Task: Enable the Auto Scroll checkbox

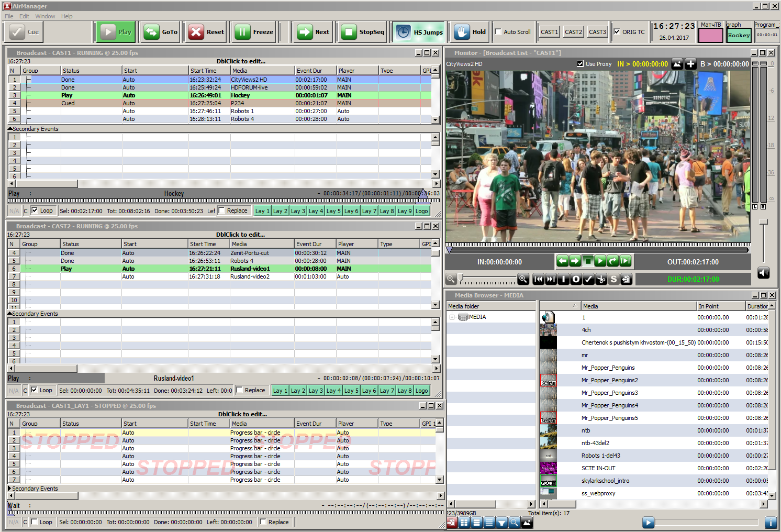Action: pos(498,32)
